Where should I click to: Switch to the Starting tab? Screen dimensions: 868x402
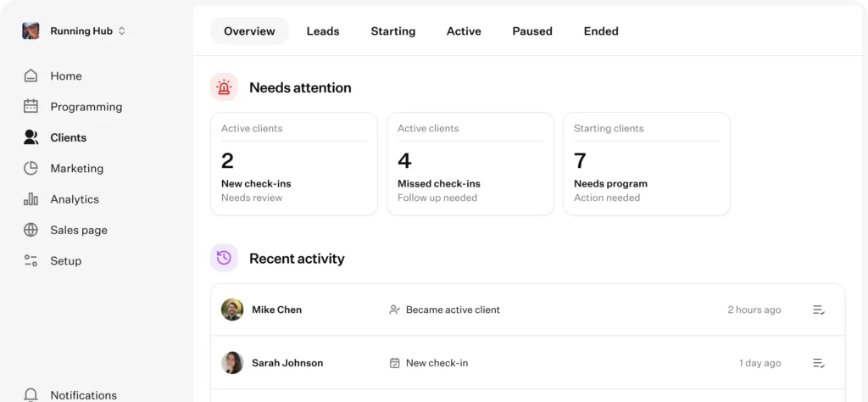(x=393, y=31)
